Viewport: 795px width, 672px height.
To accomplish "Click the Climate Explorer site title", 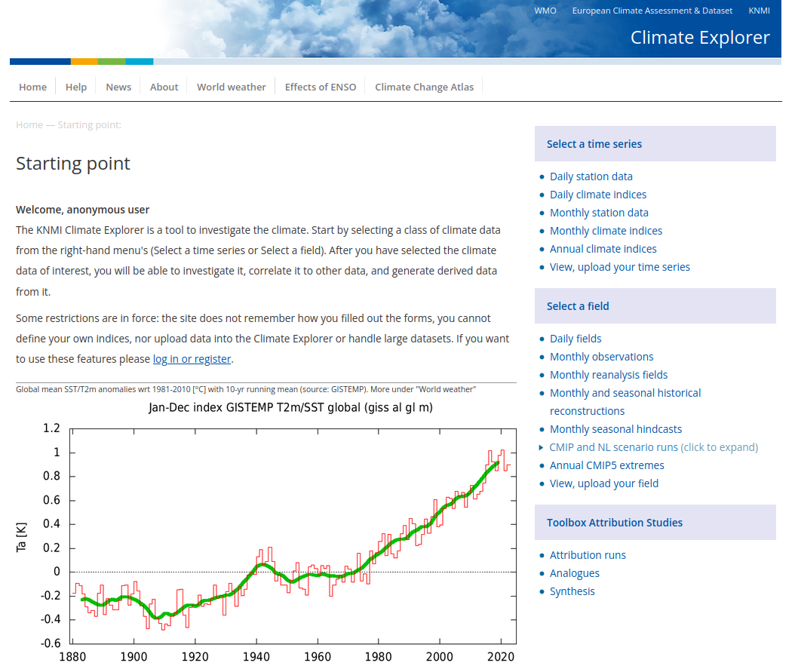I will click(x=700, y=38).
